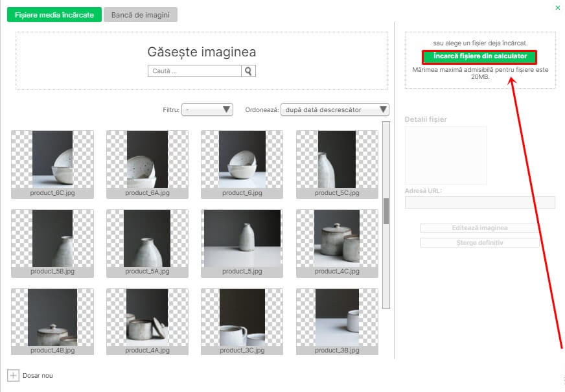
Task: Choose the product_4A.jpg image
Action: [147, 317]
